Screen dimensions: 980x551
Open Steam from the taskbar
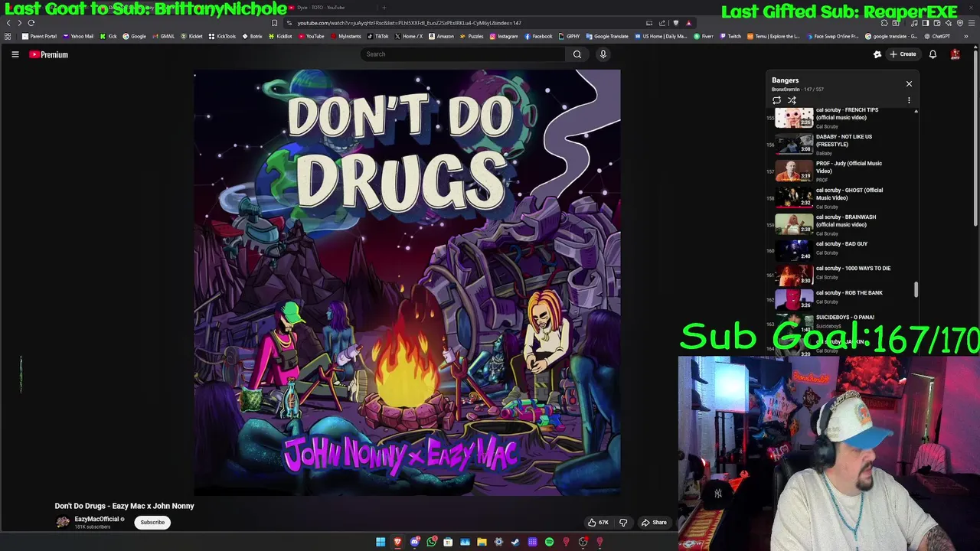[x=515, y=543]
